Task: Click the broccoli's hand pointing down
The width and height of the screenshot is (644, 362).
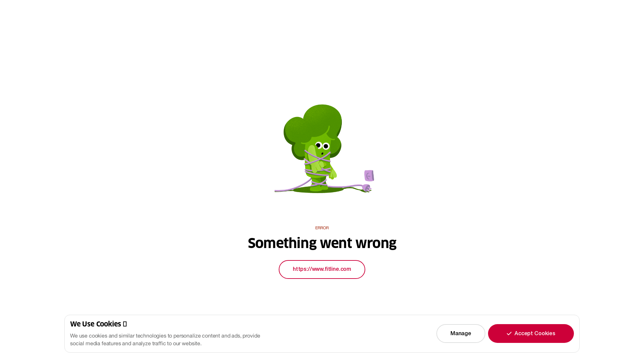Action: coord(332,174)
